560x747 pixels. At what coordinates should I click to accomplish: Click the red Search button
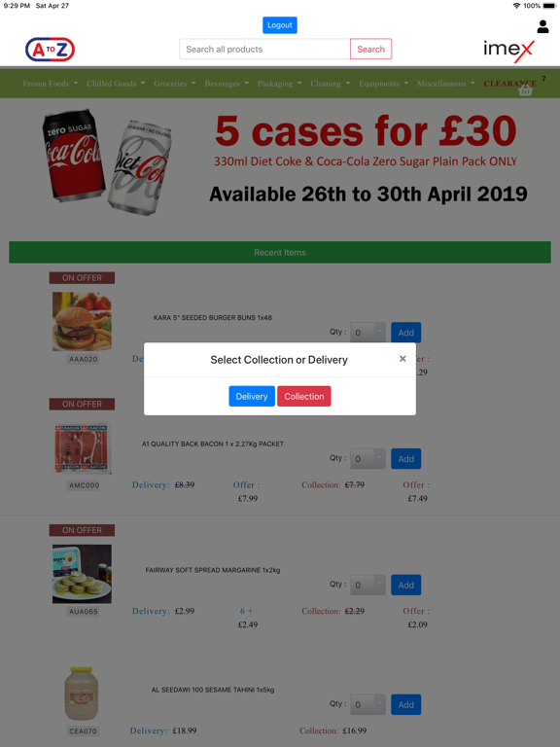tap(371, 49)
